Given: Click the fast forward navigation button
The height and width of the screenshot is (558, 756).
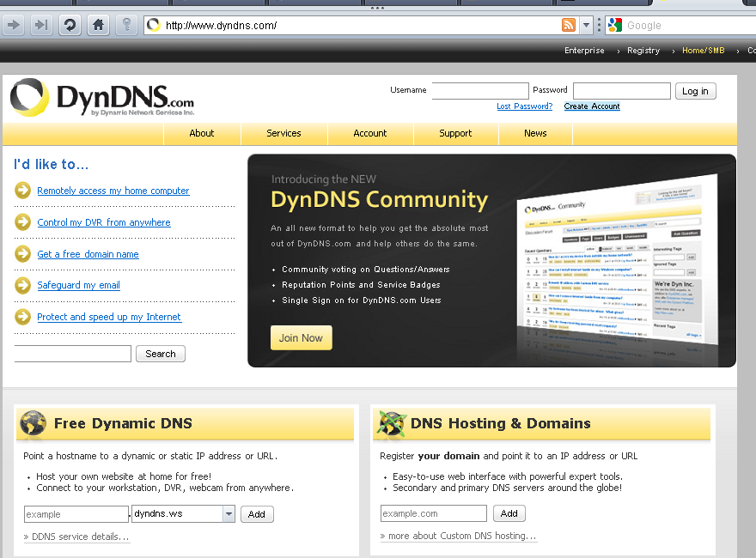Looking at the screenshot, I should pos(40,25).
